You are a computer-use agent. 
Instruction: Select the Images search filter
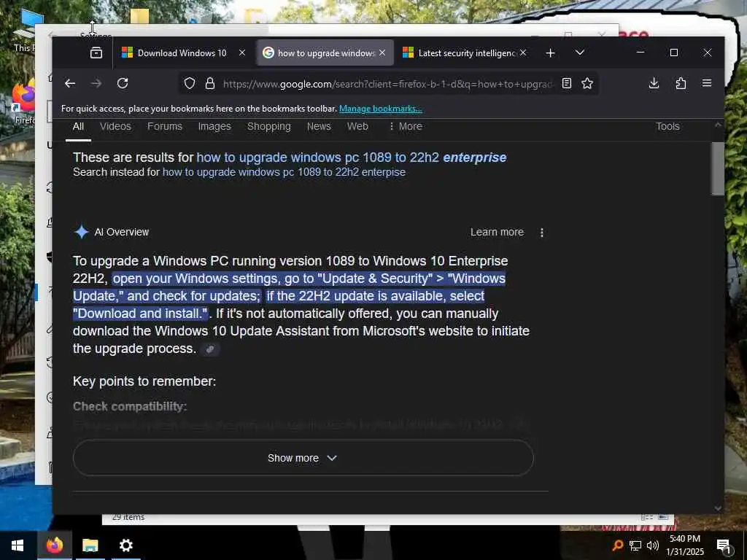pyautogui.click(x=214, y=126)
